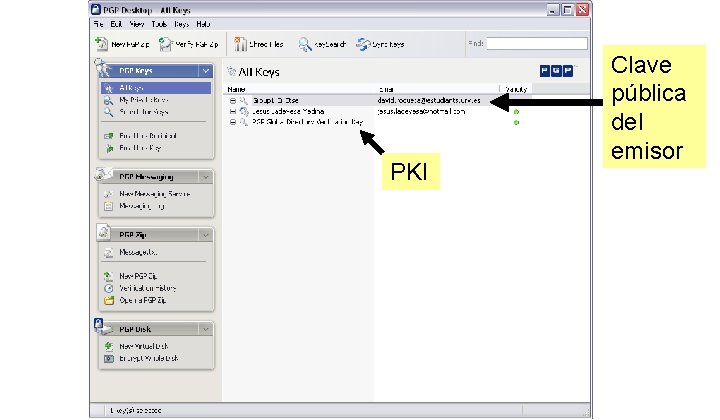This screenshot has height=420, width=720.
Task: Open Search for Keys link
Action: point(144,112)
